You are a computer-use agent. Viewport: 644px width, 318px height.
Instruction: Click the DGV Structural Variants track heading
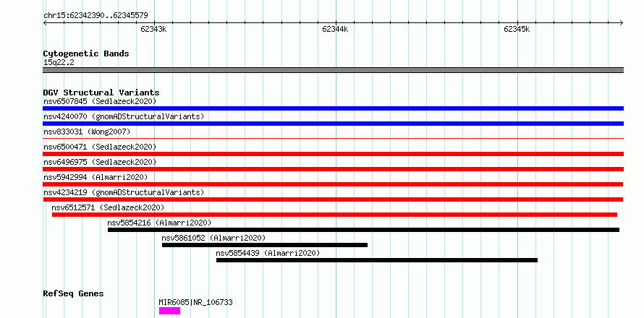[x=101, y=93]
